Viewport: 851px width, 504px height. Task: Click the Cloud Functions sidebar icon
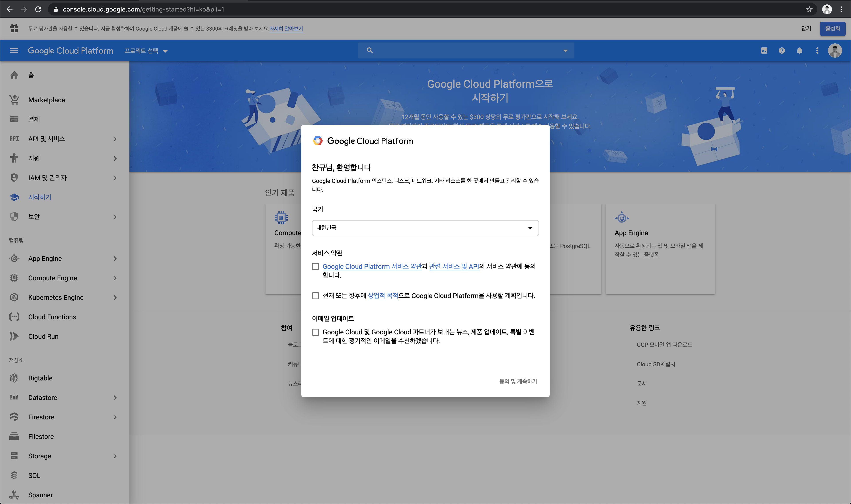pos(14,317)
